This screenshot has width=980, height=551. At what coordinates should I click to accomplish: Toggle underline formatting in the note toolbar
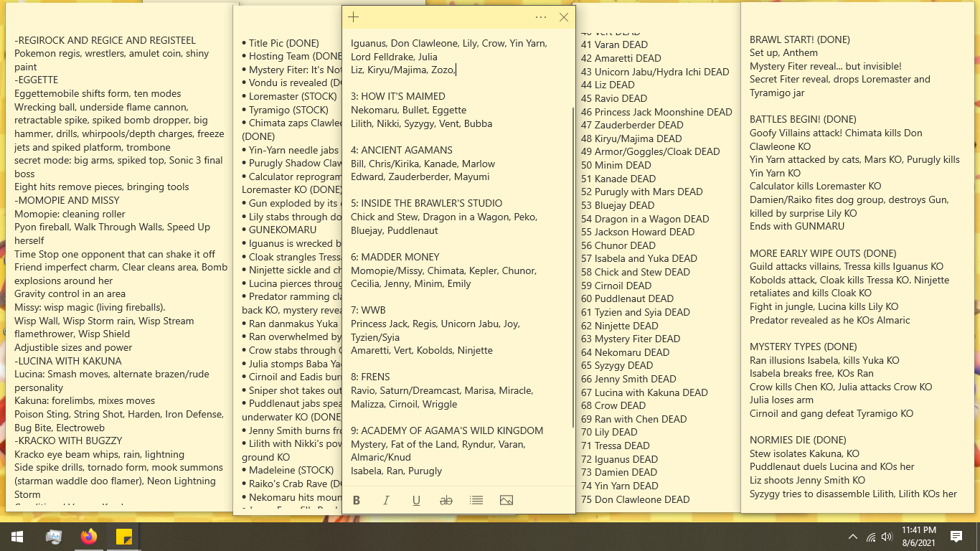click(x=416, y=500)
